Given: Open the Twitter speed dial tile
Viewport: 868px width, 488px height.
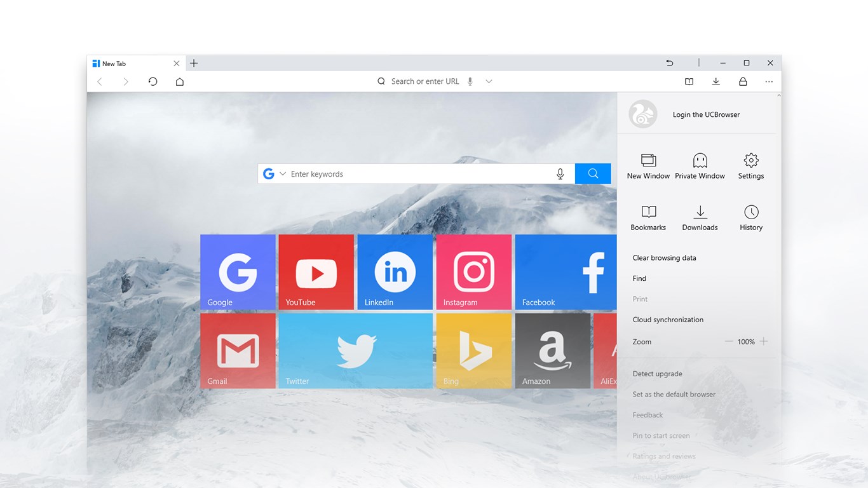Looking at the screenshot, I should pos(356,351).
